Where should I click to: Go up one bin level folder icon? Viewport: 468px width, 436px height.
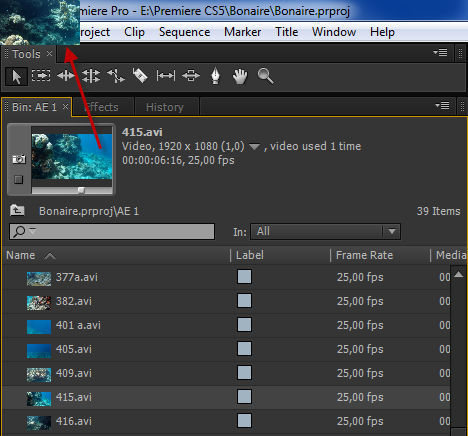[x=17, y=211]
